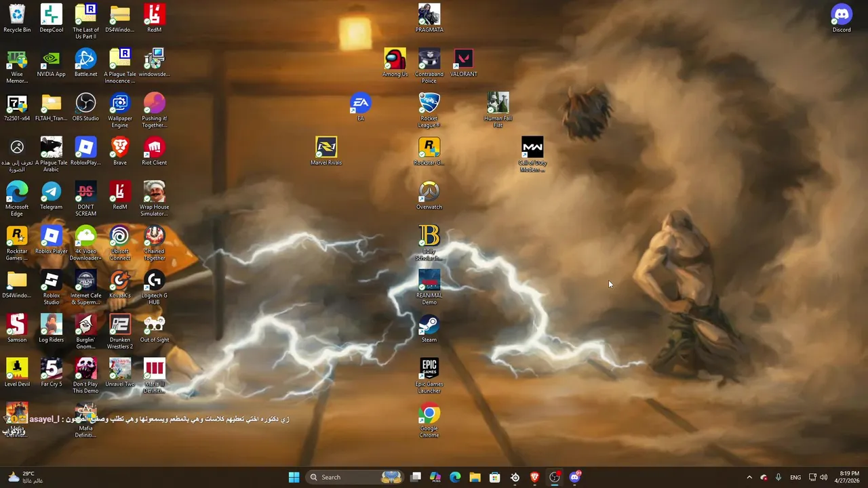The width and height of the screenshot is (868, 488).
Task: Select The Last of Us Part II icon
Action: [x=85, y=21]
